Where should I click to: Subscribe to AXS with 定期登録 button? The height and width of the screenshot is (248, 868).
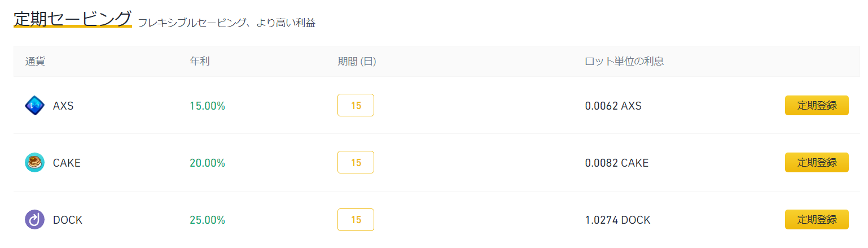tap(817, 105)
